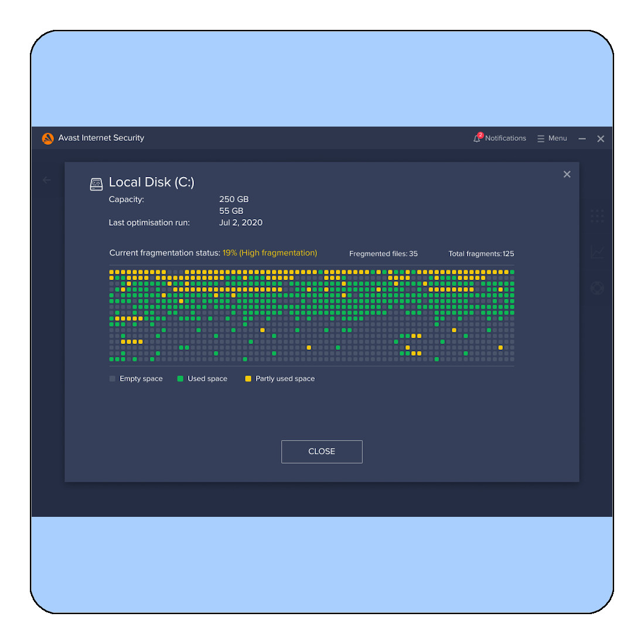Click the Avast Internet Security title text
Viewport: 644px width, 644px height.
(x=101, y=138)
